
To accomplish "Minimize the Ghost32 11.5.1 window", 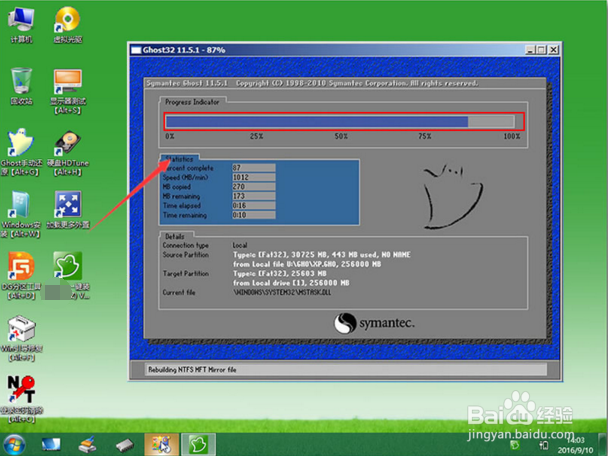I will [x=530, y=50].
